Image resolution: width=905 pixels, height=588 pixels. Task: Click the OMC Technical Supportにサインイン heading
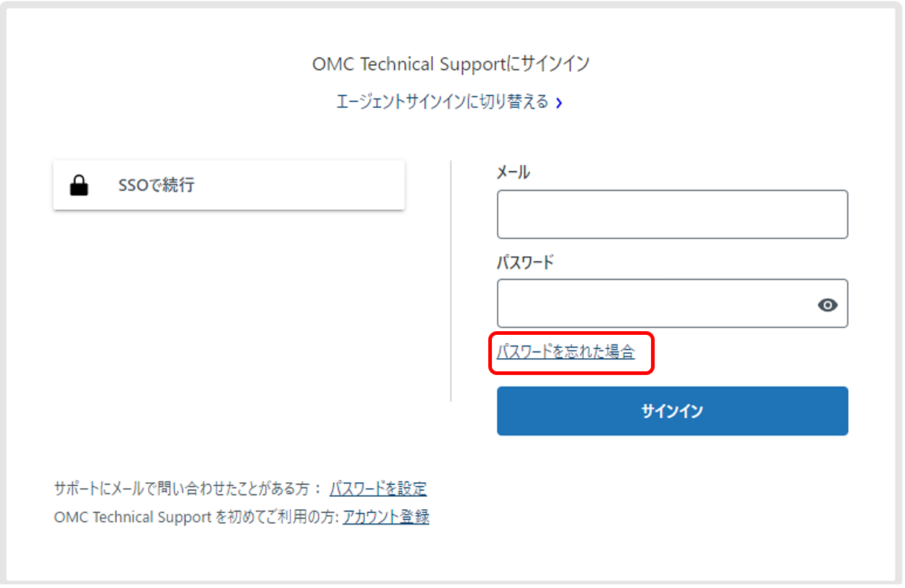coord(450,64)
